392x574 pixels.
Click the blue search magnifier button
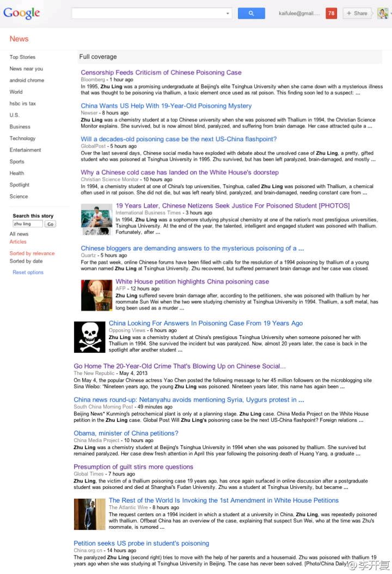pyautogui.click(x=251, y=13)
